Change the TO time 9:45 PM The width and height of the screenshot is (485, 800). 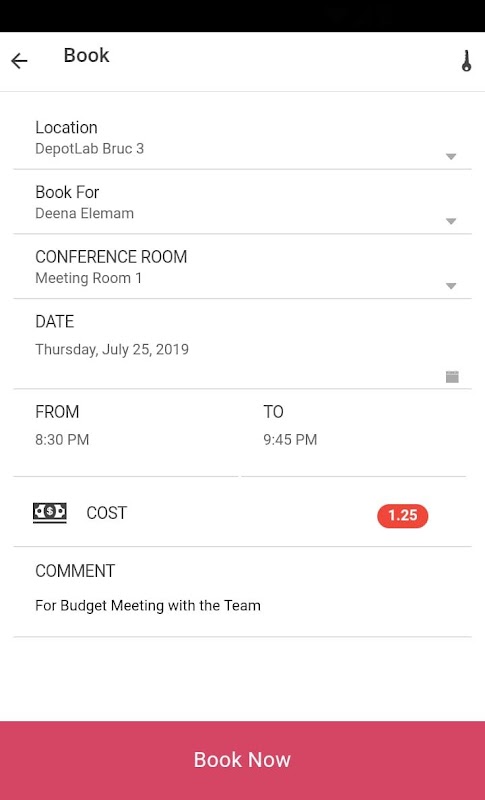pyautogui.click(x=290, y=439)
